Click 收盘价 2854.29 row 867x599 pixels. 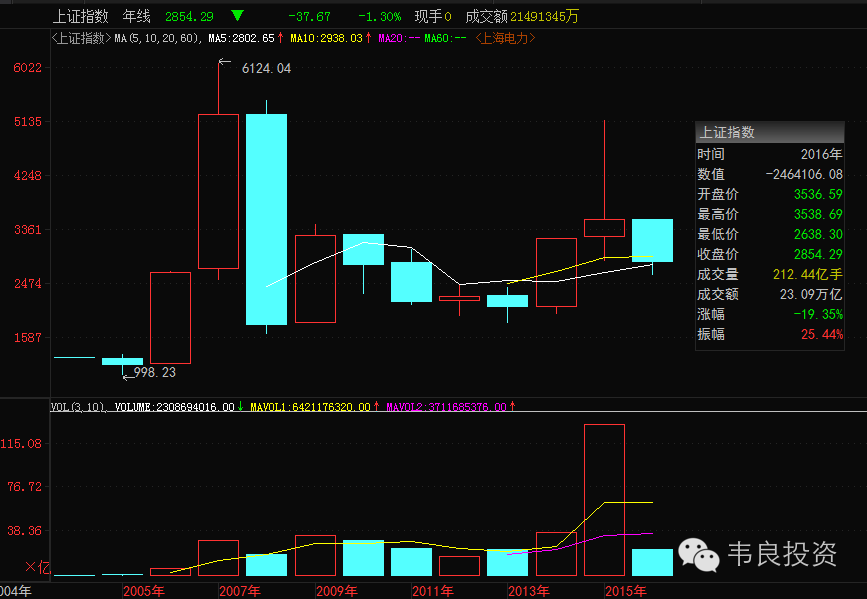point(770,254)
